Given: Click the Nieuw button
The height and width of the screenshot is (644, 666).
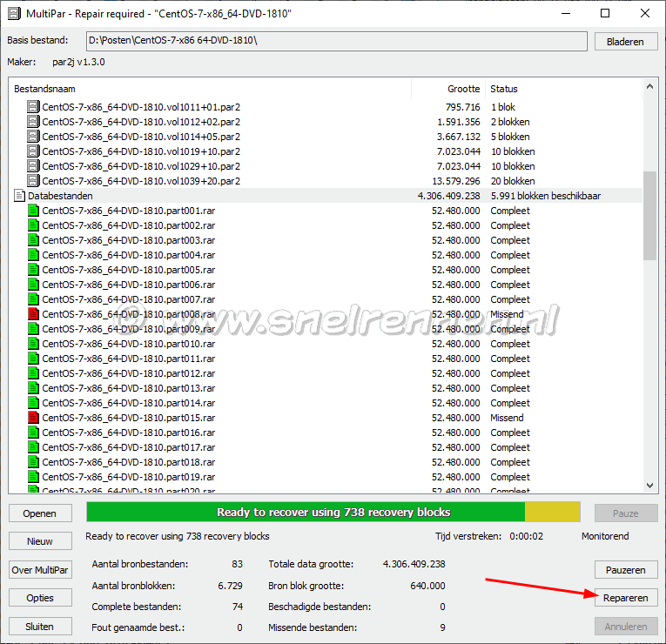Looking at the screenshot, I should pyautogui.click(x=40, y=541).
